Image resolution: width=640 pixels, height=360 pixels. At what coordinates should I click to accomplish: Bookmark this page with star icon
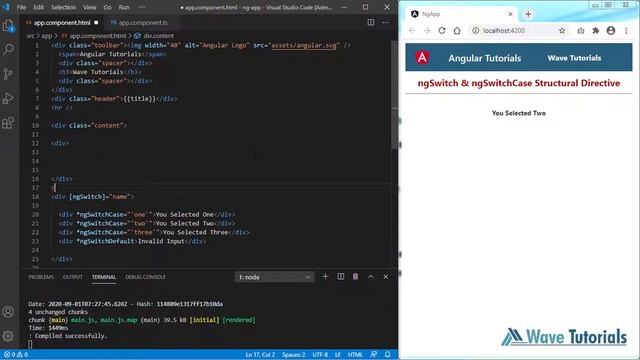tap(562, 31)
